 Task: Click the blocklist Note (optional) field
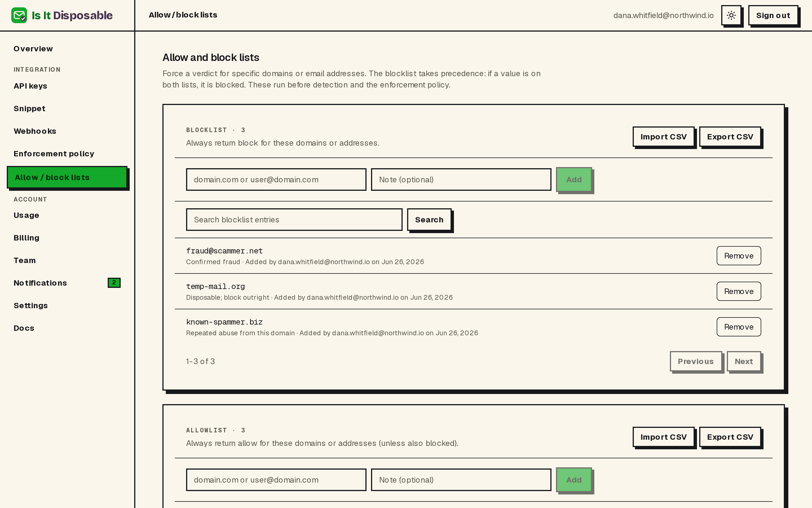click(461, 179)
